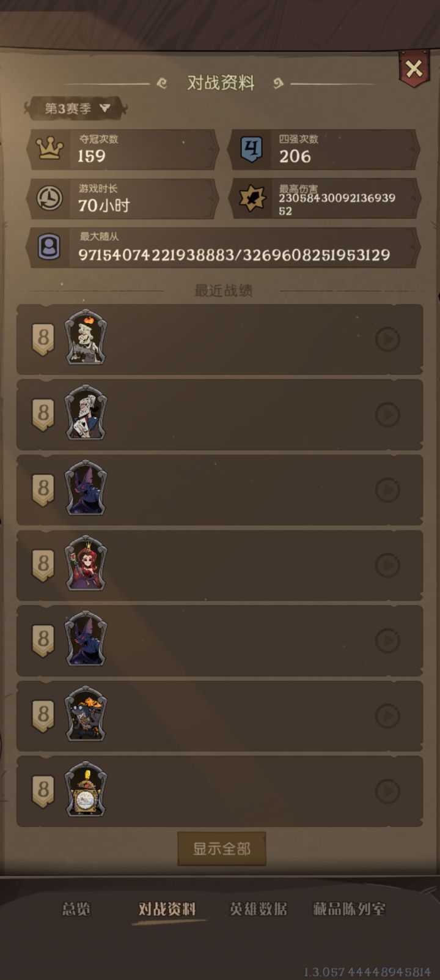Image resolution: width=440 pixels, height=980 pixels.
Task: Switch to the 藏品陈列室 tab
Action: (349, 909)
